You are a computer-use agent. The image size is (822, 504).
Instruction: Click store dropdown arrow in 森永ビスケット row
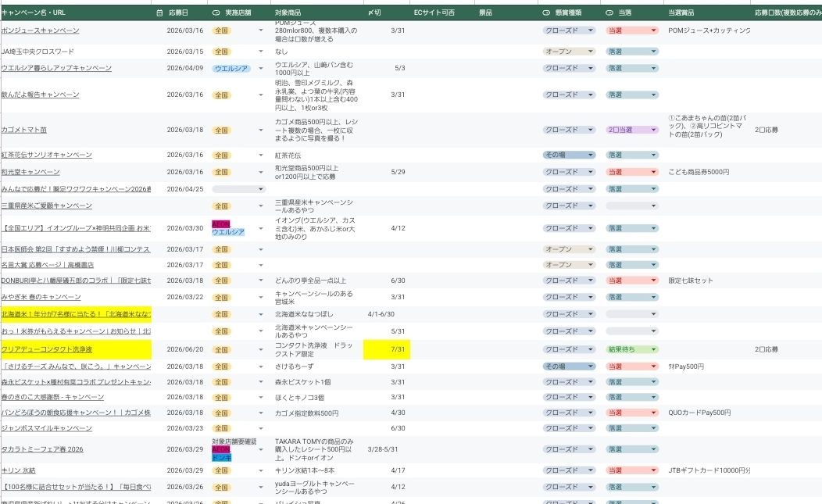tap(260, 382)
